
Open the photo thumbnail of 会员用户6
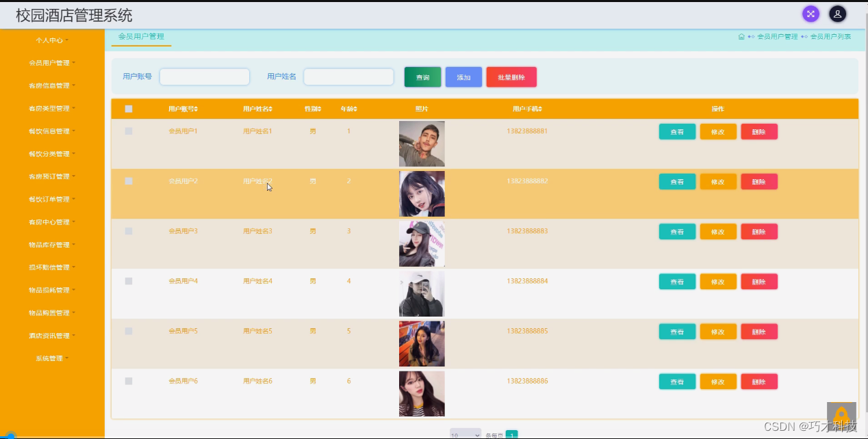click(x=422, y=394)
